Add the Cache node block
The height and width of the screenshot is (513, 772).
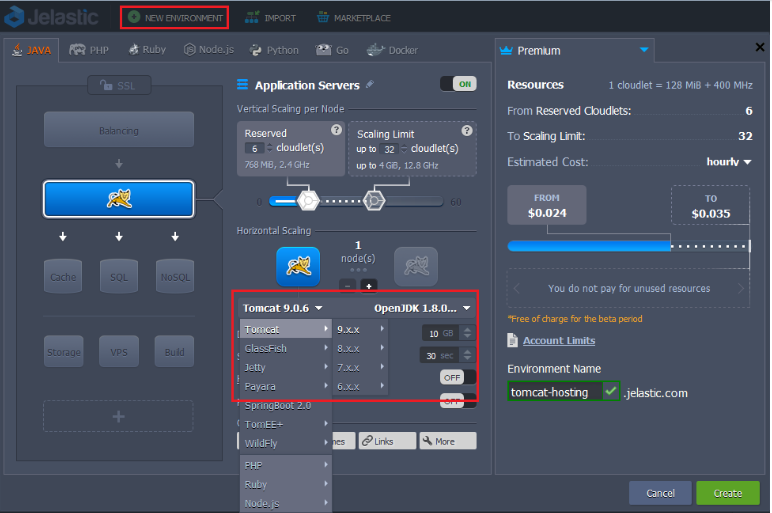[x=62, y=276]
